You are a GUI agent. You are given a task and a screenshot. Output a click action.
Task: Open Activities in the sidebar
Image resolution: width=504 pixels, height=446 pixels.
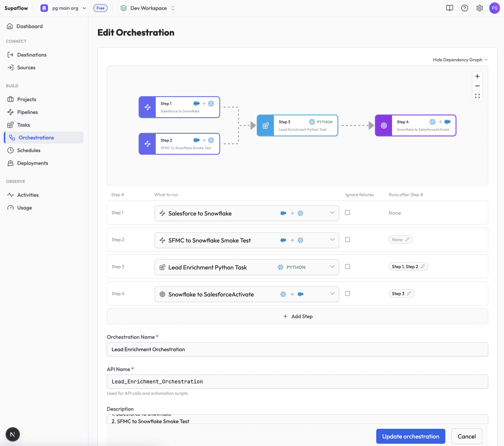28,195
